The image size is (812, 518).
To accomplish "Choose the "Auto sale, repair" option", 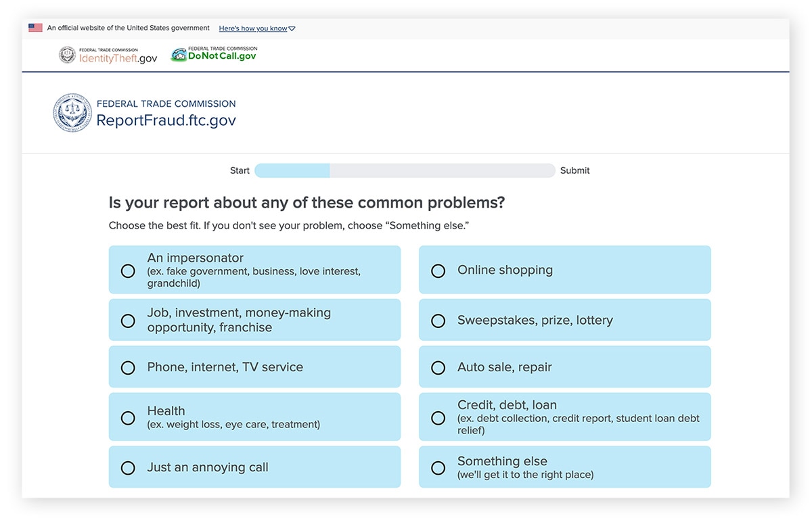I will coord(438,367).
